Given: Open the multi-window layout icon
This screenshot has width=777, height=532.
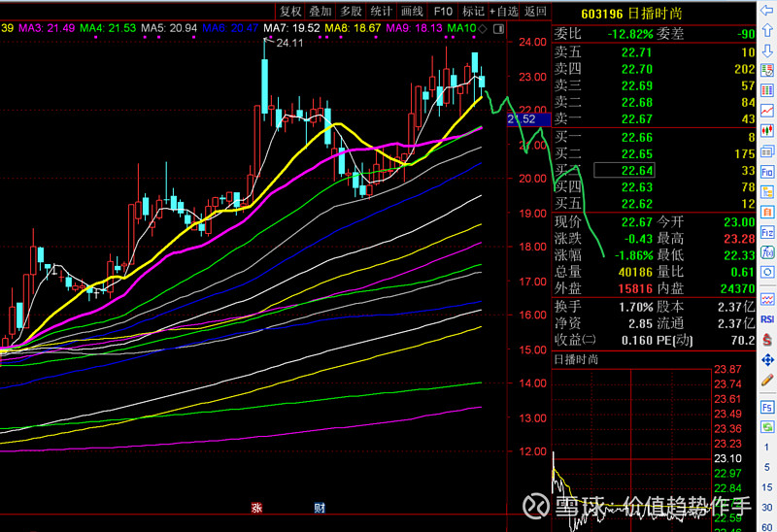Looking at the screenshot, I should point(767,151).
